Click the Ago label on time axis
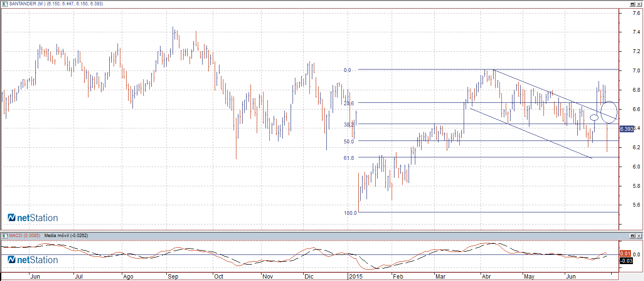644x281 pixels. coord(128,277)
